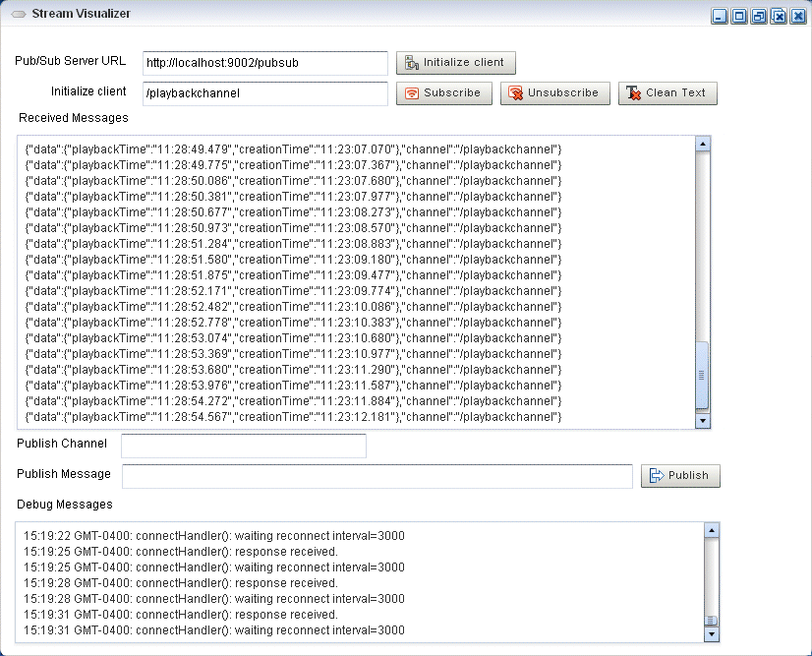Click debug line 15:19:28 response received

click(181, 583)
